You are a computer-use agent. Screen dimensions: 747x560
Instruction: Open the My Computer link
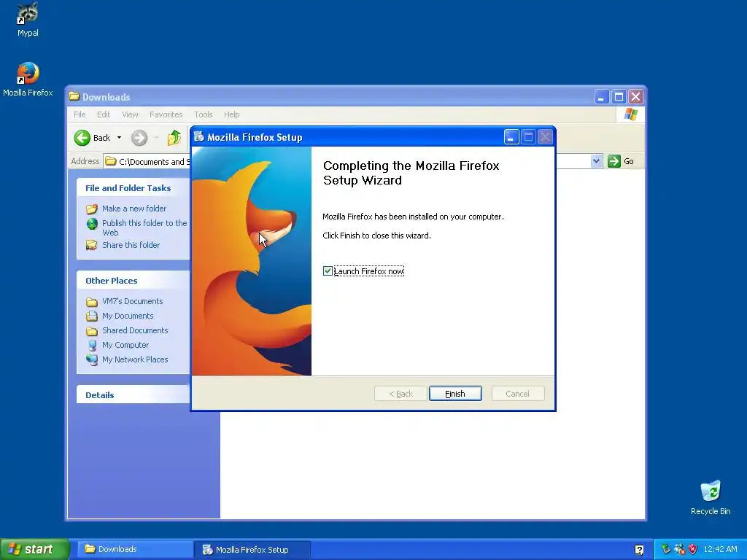(125, 345)
